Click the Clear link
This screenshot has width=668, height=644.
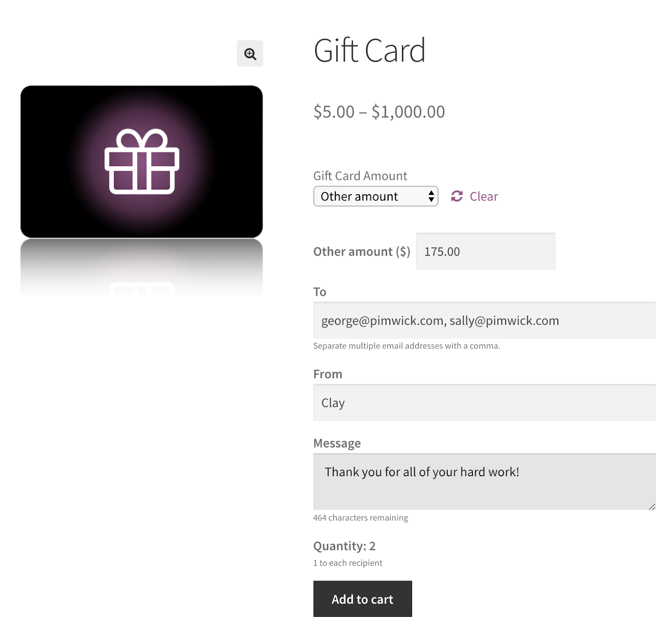483,197
